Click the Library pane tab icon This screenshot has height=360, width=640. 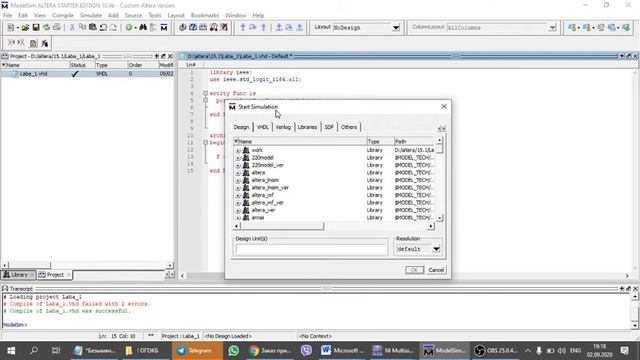[x=7, y=275]
